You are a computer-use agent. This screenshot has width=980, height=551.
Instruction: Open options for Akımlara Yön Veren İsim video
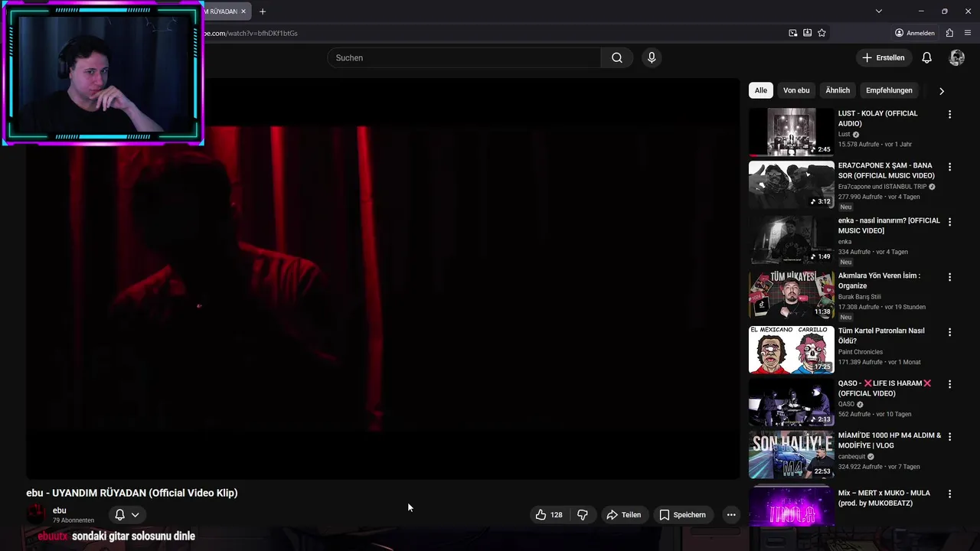pyautogui.click(x=949, y=276)
